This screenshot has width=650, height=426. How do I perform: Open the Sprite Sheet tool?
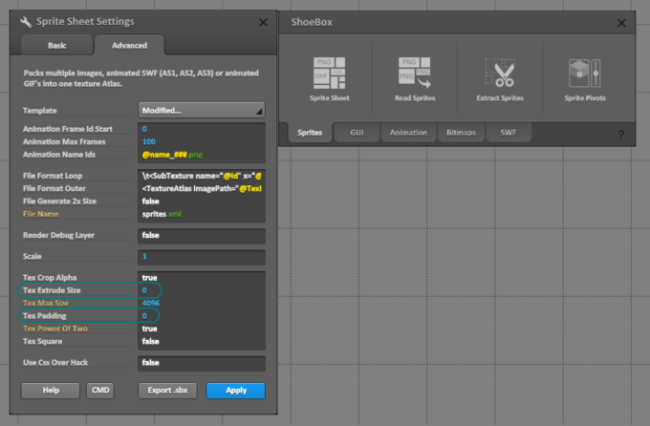point(327,78)
